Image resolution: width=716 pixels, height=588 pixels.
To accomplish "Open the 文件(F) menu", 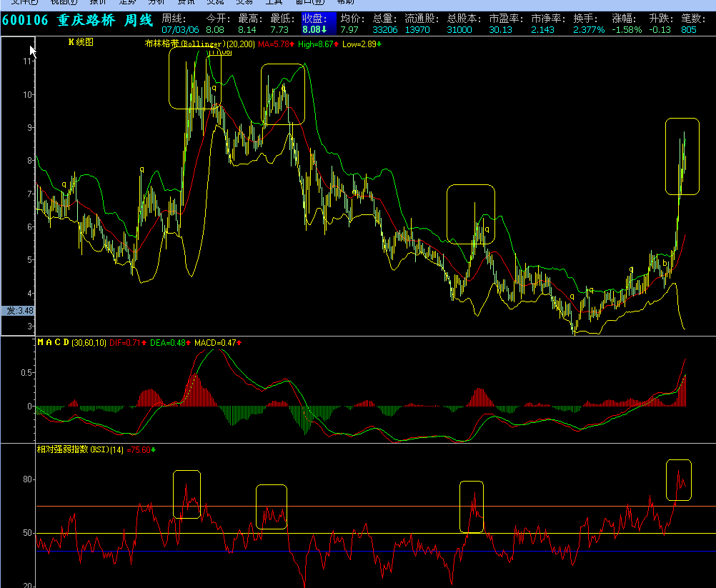I will click(24, 2).
